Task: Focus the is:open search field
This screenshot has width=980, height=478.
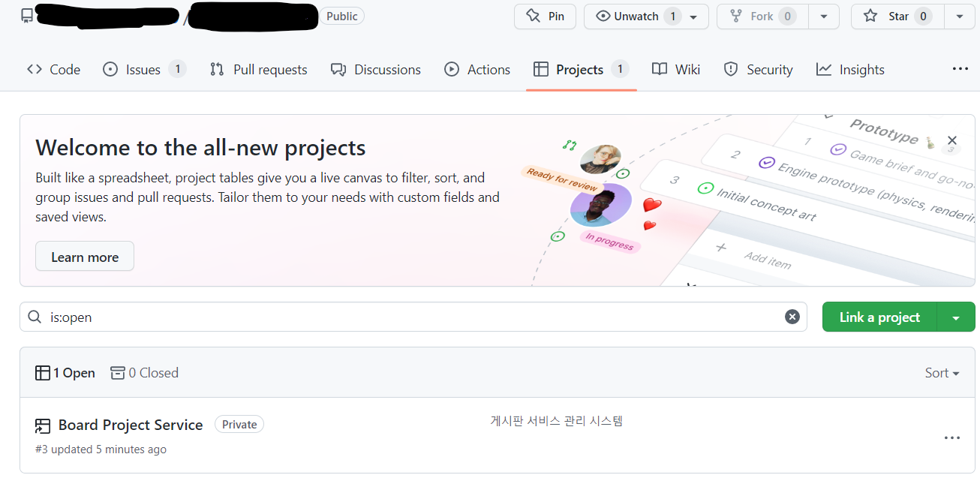Action: (x=413, y=317)
